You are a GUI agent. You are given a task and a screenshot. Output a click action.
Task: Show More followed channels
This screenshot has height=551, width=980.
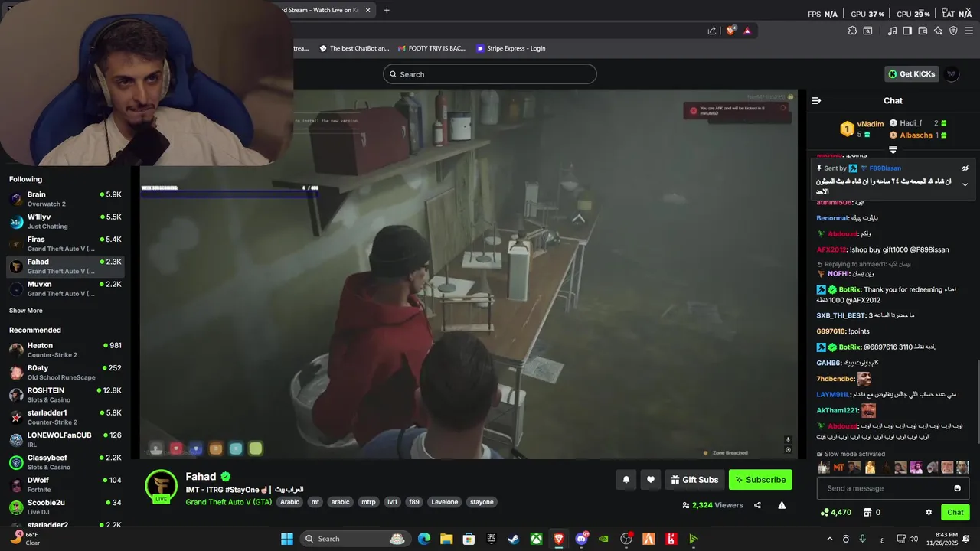click(26, 311)
